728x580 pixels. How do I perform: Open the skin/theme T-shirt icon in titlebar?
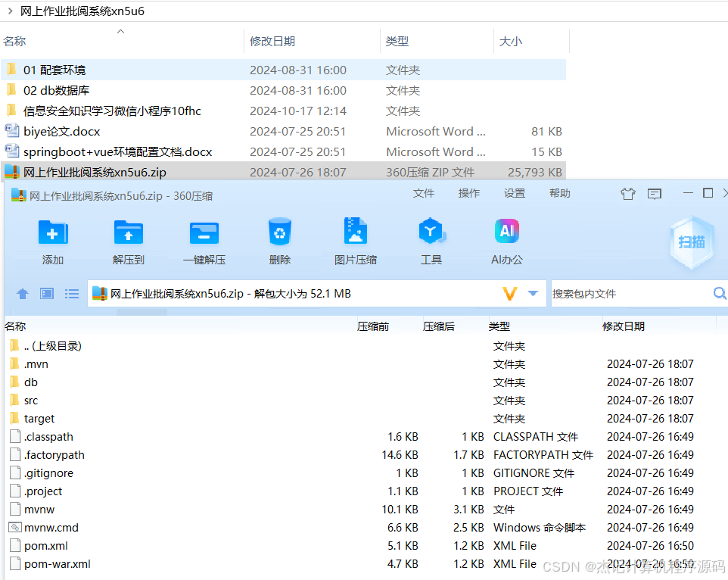point(627,194)
